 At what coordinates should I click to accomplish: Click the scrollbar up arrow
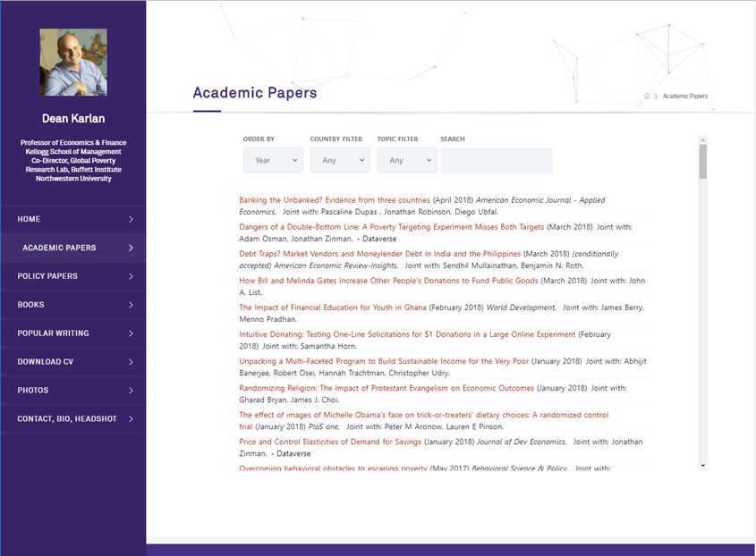pyautogui.click(x=702, y=140)
